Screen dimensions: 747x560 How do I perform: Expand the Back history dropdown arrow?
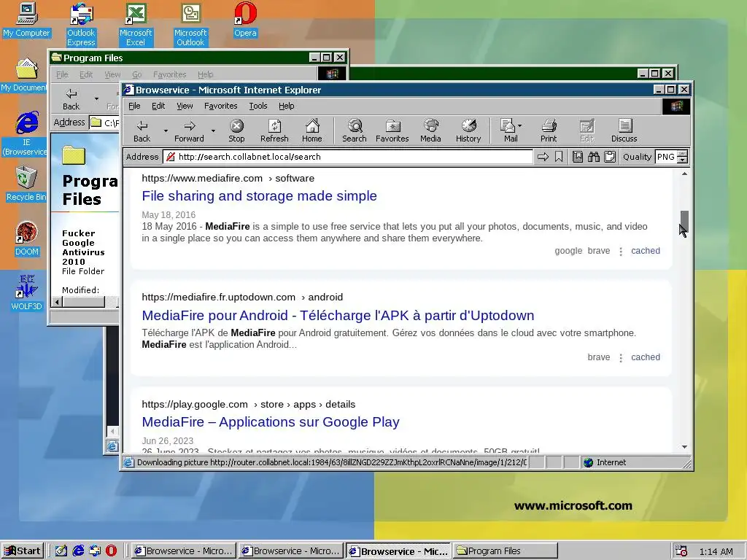166,131
